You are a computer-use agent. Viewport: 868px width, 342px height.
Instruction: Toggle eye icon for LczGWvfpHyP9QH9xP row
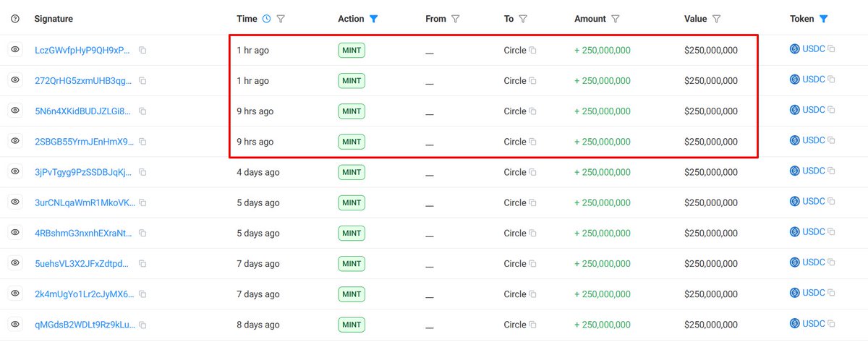pyautogui.click(x=16, y=50)
